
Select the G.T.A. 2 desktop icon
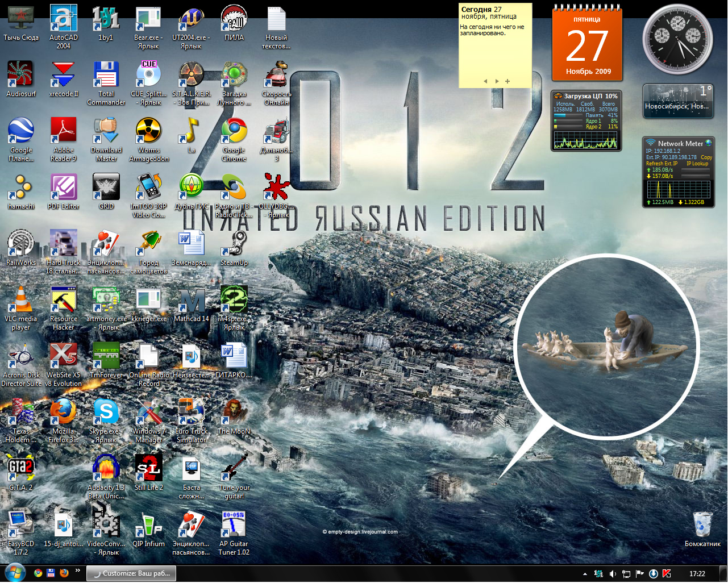[21, 473]
